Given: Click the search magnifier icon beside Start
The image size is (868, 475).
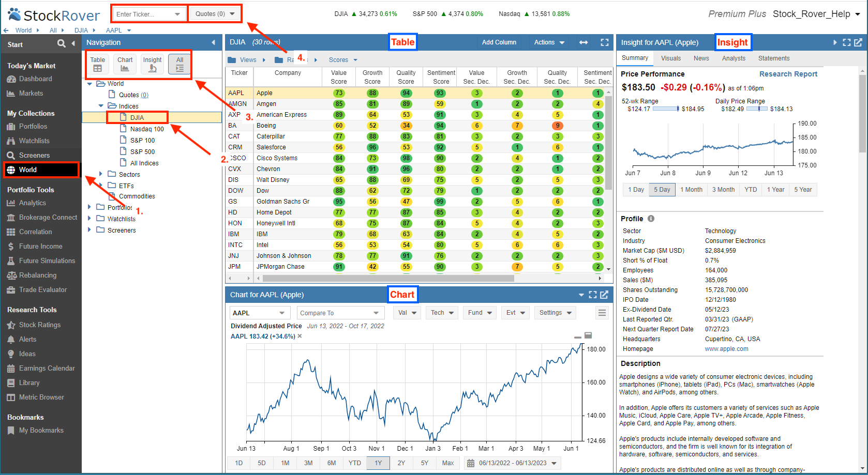Looking at the screenshot, I should (x=61, y=43).
